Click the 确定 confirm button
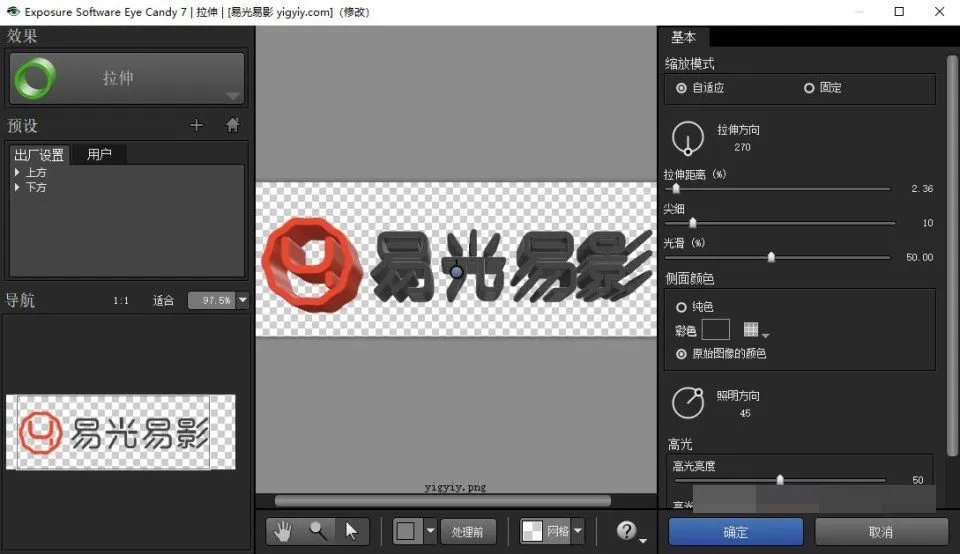This screenshot has width=960, height=554. click(735, 532)
